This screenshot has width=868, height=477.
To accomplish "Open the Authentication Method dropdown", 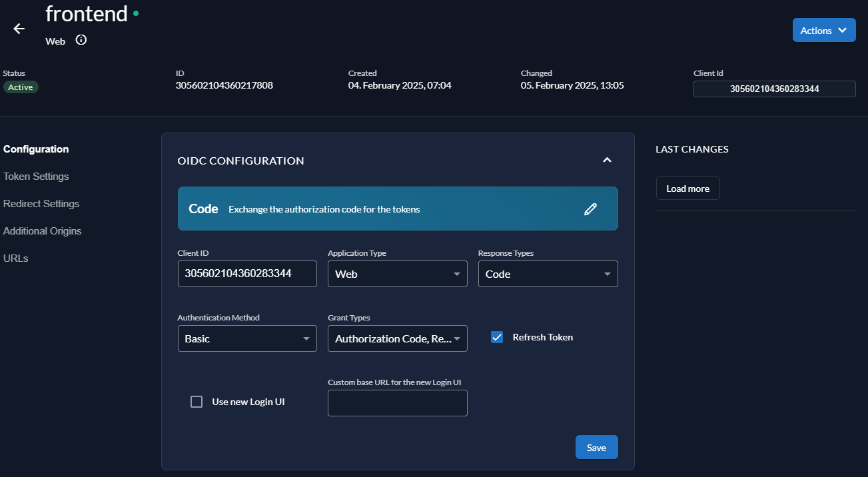I will click(x=247, y=338).
